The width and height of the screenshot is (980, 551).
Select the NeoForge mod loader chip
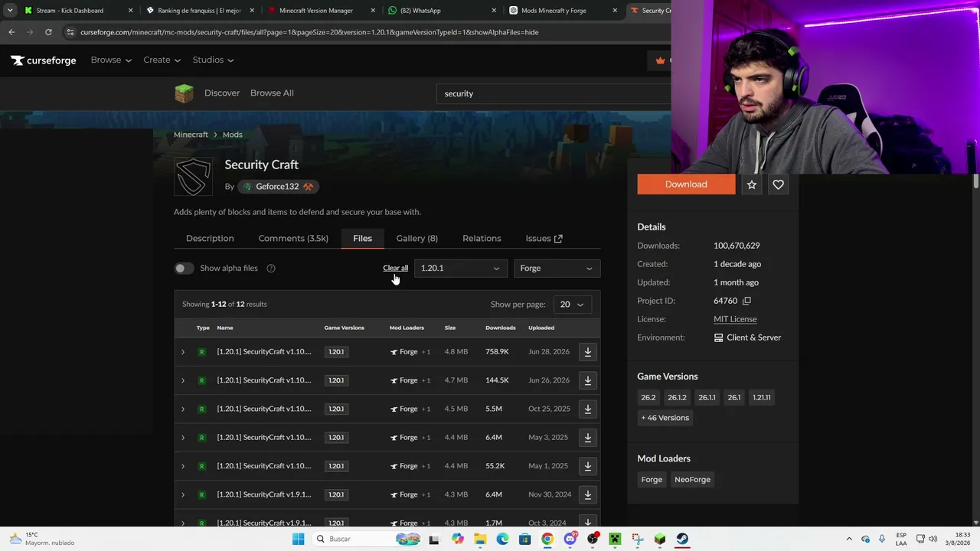click(692, 480)
